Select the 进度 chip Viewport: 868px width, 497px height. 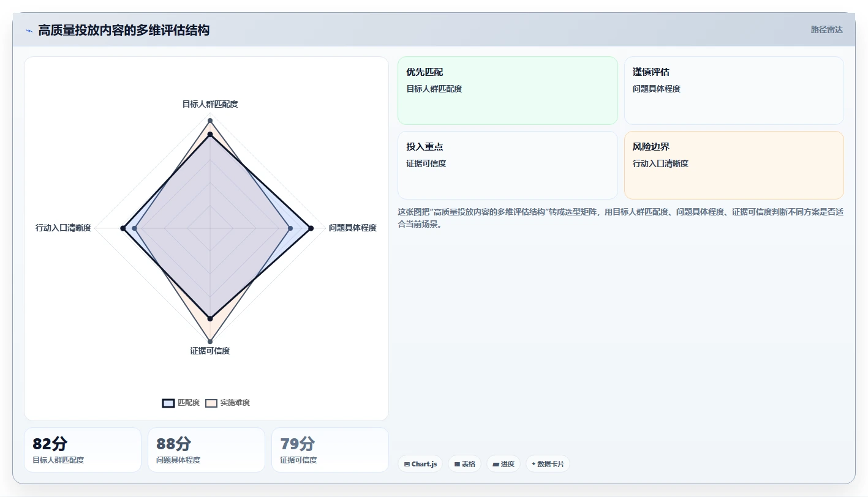[504, 464]
